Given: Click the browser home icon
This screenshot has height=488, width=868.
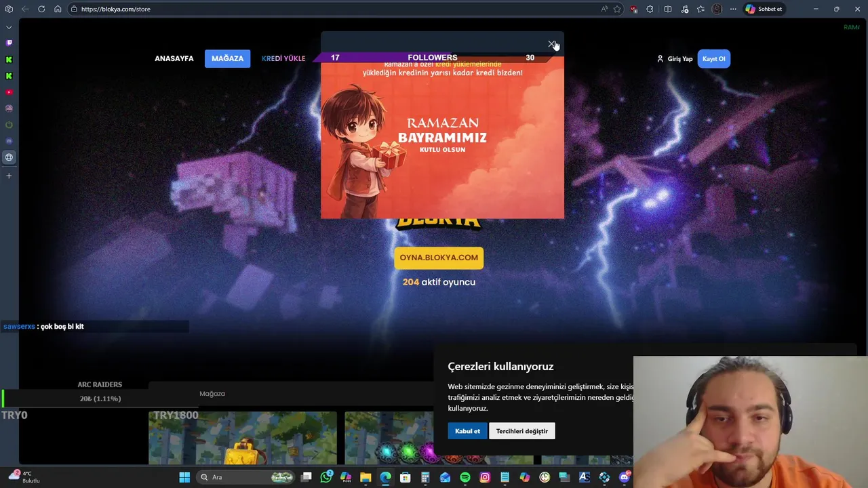Looking at the screenshot, I should coord(58,9).
